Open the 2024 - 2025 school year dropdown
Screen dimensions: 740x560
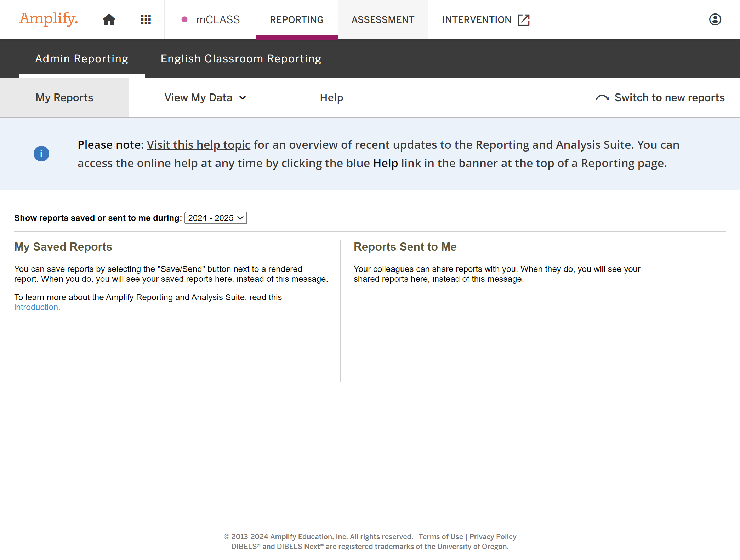[x=216, y=218]
